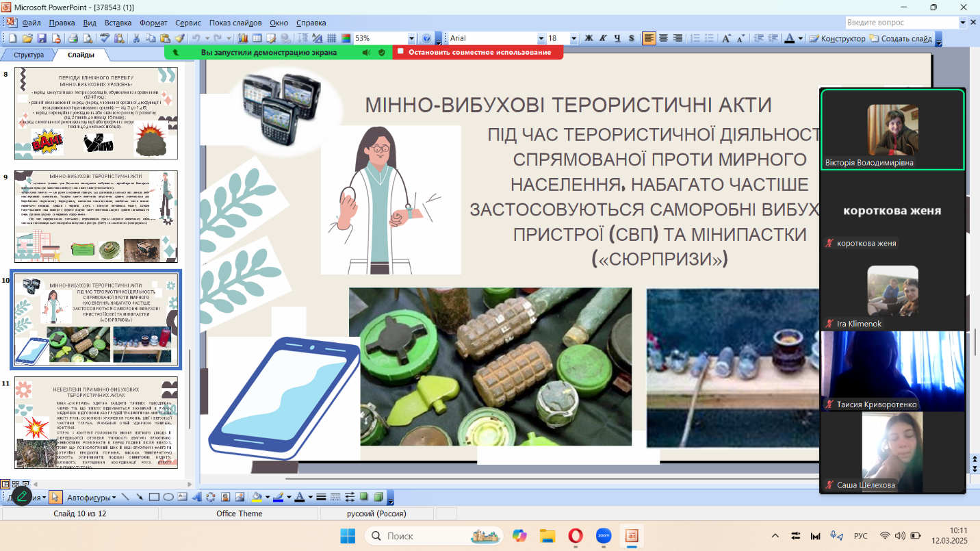Insert a chart using the toolbar icon
Screen dimensions: 980x551
[243, 38]
